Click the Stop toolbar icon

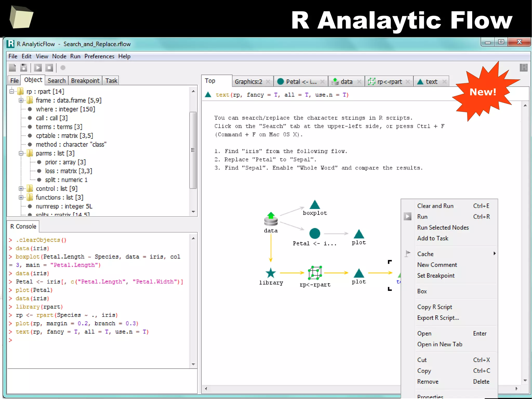click(x=49, y=68)
